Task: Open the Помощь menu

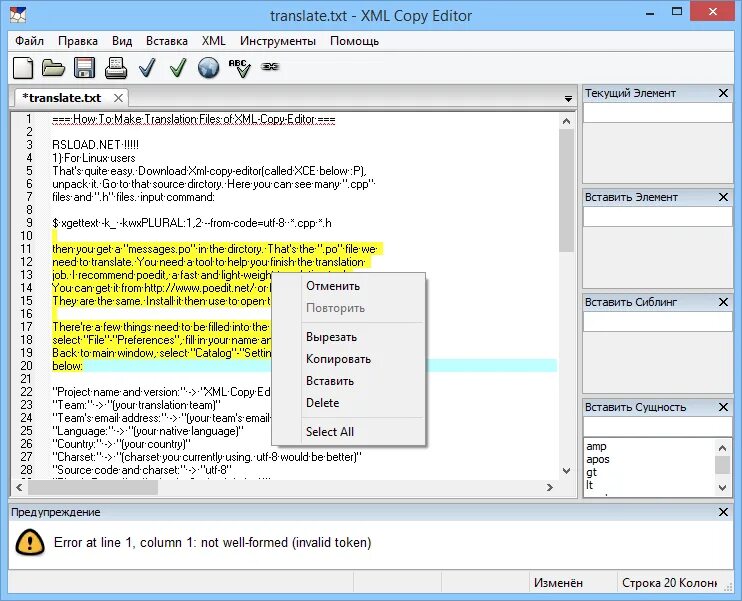Action: coord(354,41)
